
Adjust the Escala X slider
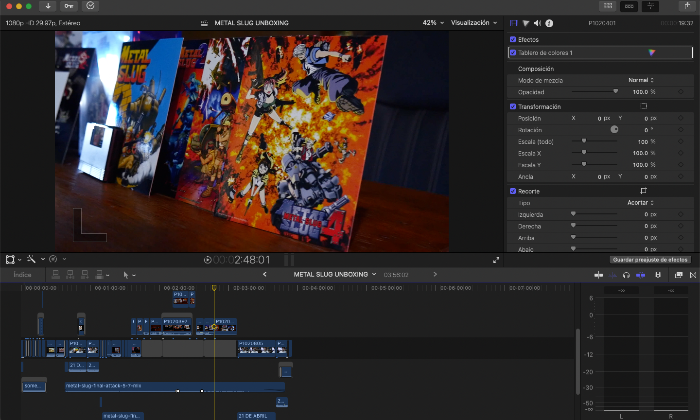point(595,153)
